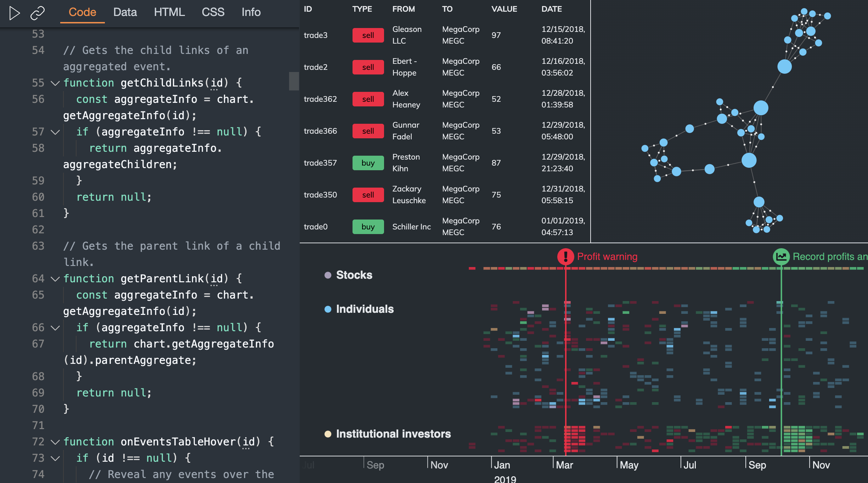The height and width of the screenshot is (483, 868).
Task: Click the buy badge for trade0
Action: 368,227
